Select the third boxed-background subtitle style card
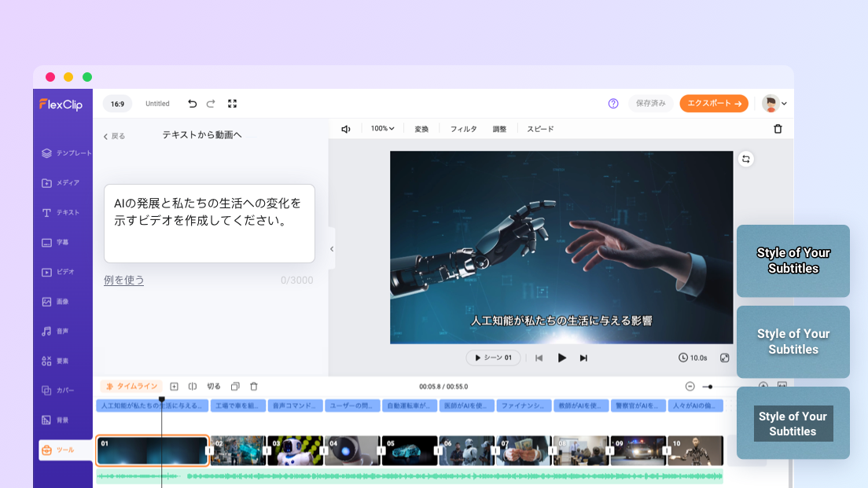Image resolution: width=868 pixels, height=488 pixels. [793, 424]
